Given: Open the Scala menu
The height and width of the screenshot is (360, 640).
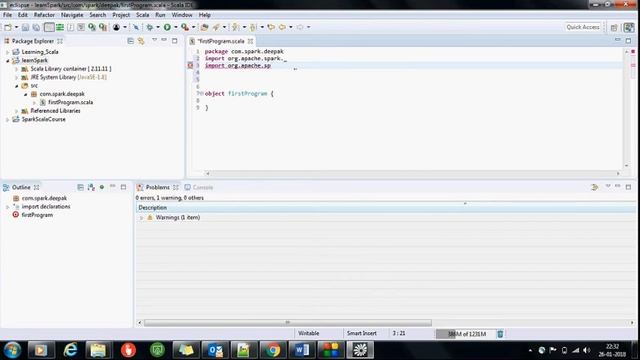Looking at the screenshot, I should (142, 15).
